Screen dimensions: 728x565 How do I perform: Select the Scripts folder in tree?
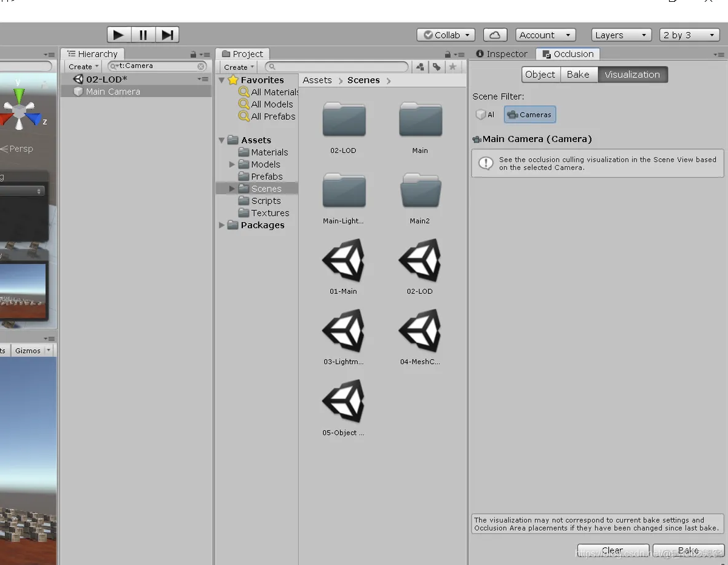pyautogui.click(x=259, y=200)
